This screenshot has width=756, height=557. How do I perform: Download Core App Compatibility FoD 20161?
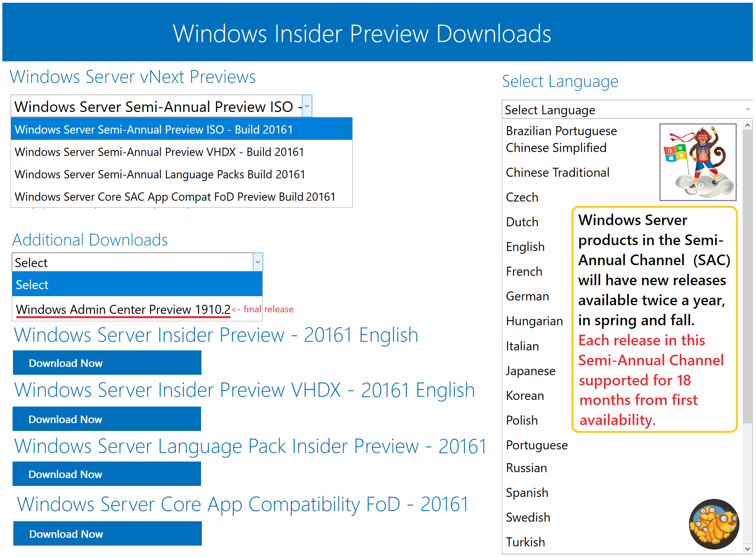tap(107, 534)
